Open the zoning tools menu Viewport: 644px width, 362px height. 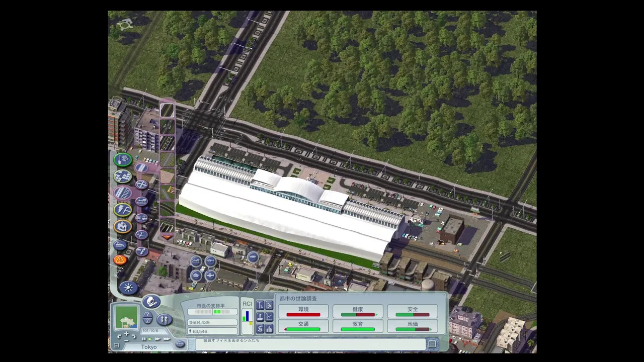(x=123, y=176)
